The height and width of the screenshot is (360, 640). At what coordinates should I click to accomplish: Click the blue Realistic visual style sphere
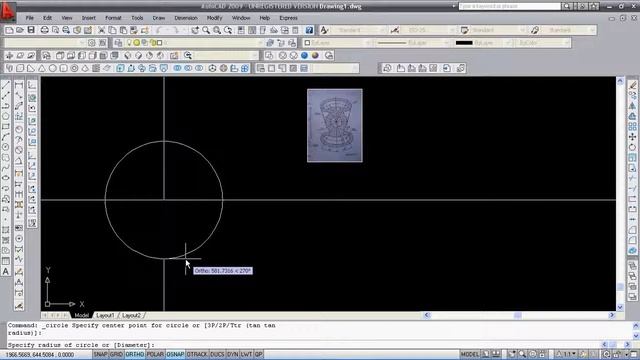(304, 56)
